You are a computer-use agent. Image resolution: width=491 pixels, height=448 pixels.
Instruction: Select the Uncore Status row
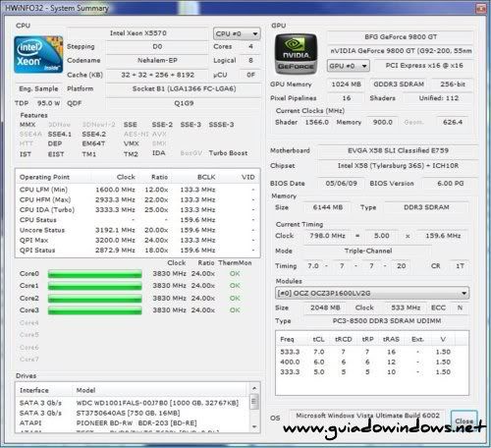137,230
